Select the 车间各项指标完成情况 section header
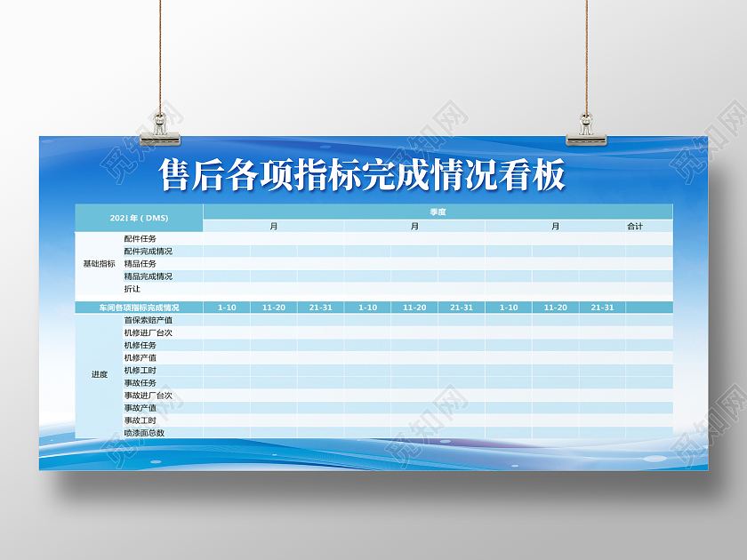Image resolution: width=747 pixels, height=560 pixels. (x=139, y=308)
